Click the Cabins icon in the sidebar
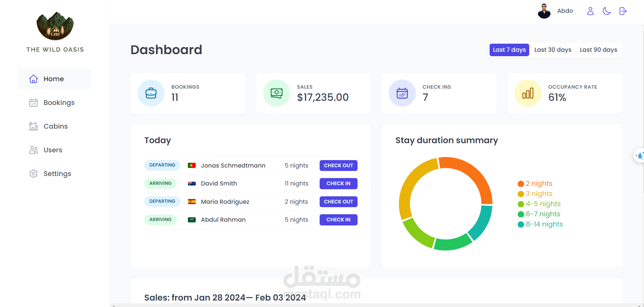Viewport: 644px width, 307px height. point(33,126)
